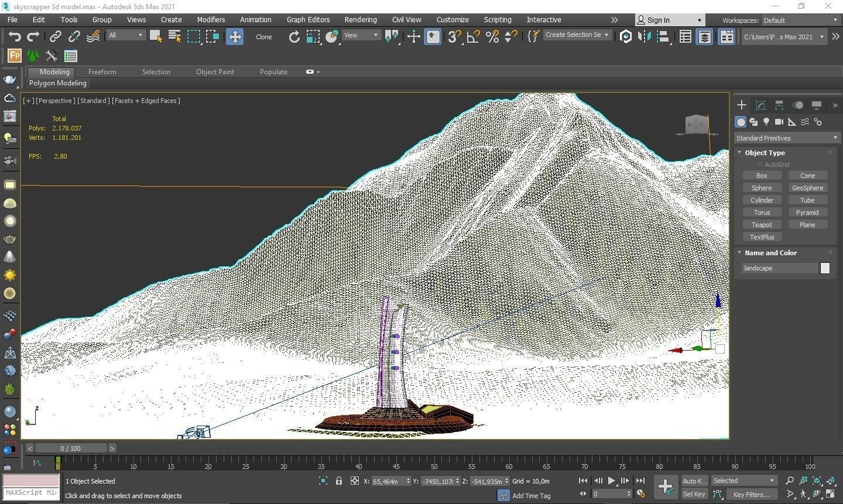Toggle Window/Crossing selection mode

(x=213, y=37)
